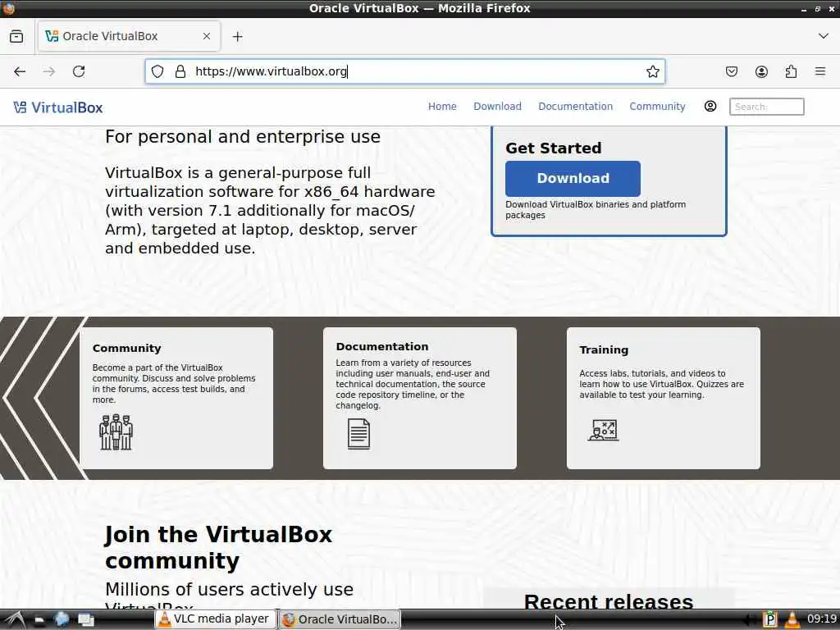Click the Documentation card page icon
Screen dimensions: 840x630
coord(358,433)
